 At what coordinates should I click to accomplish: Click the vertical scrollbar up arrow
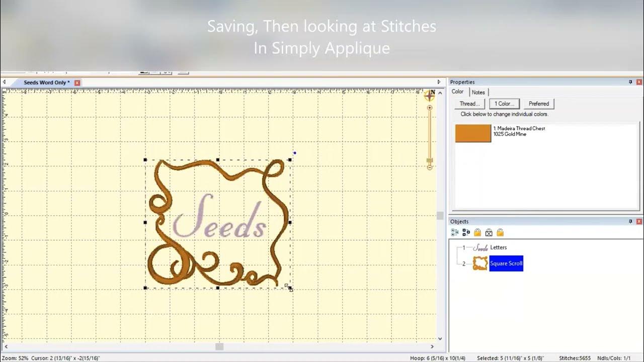440,92
